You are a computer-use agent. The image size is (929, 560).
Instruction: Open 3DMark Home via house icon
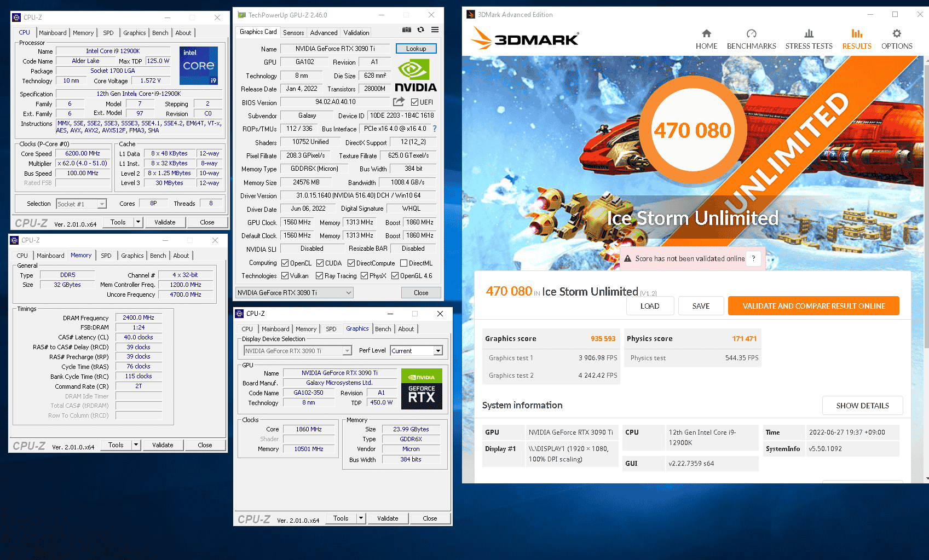click(x=706, y=34)
